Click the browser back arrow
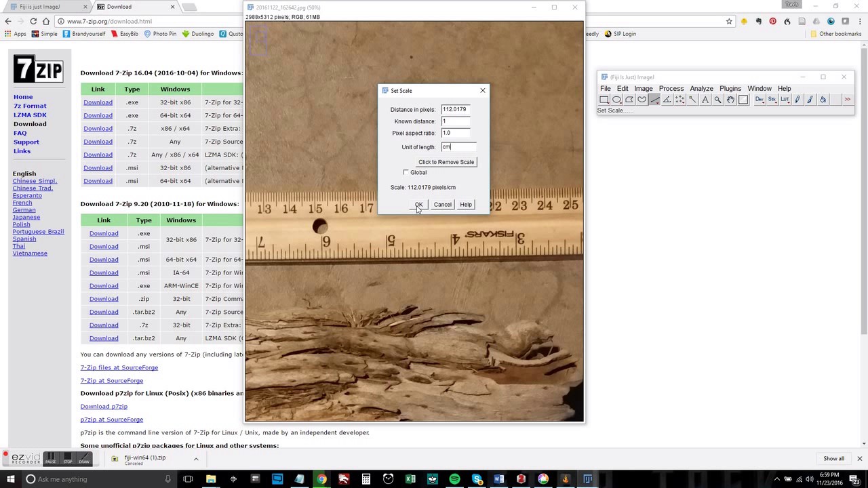The image size is (868, 488). pyautogui.click(x=8, y=21)
